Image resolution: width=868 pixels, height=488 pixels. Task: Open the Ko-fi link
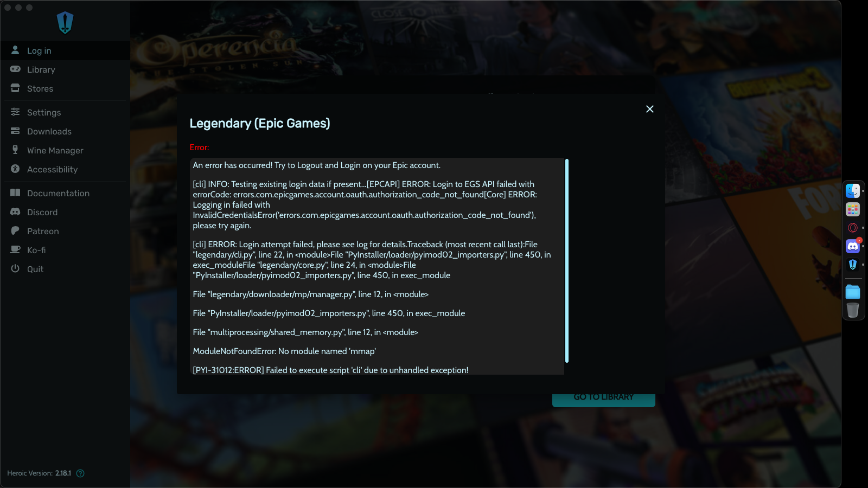pyautogui.click(x=65, y=250)
